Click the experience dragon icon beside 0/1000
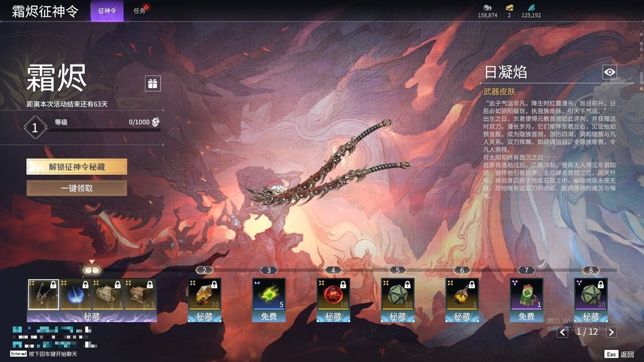Image resolution: width=644 pixels, height=362 pixels. coord(156,121)
